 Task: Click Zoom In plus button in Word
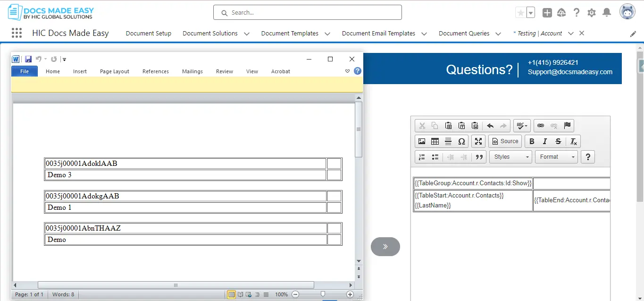click(350, 294)
